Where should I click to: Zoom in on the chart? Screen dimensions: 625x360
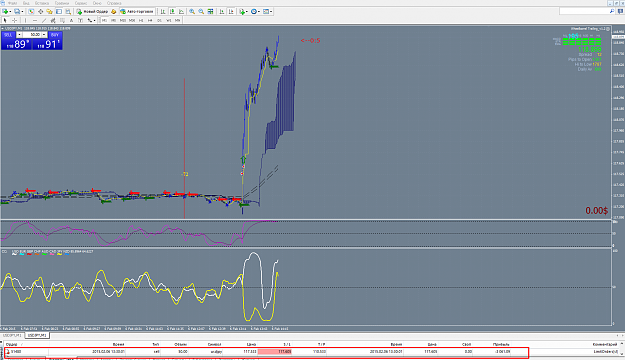click(192, 12)
